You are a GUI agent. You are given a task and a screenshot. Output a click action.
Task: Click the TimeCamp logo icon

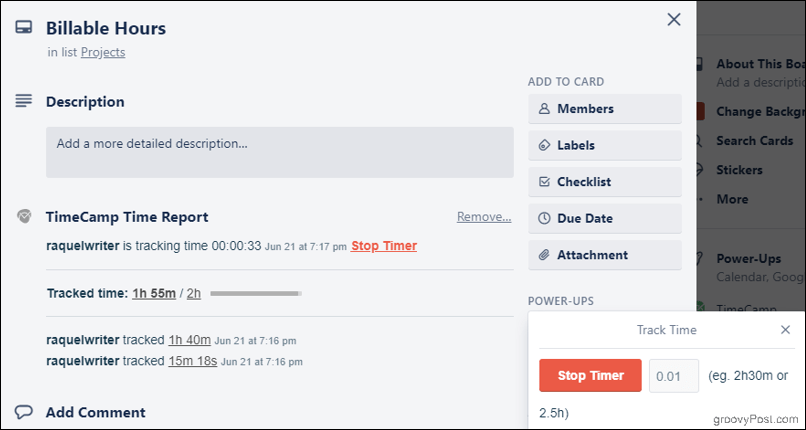[24, 216]
